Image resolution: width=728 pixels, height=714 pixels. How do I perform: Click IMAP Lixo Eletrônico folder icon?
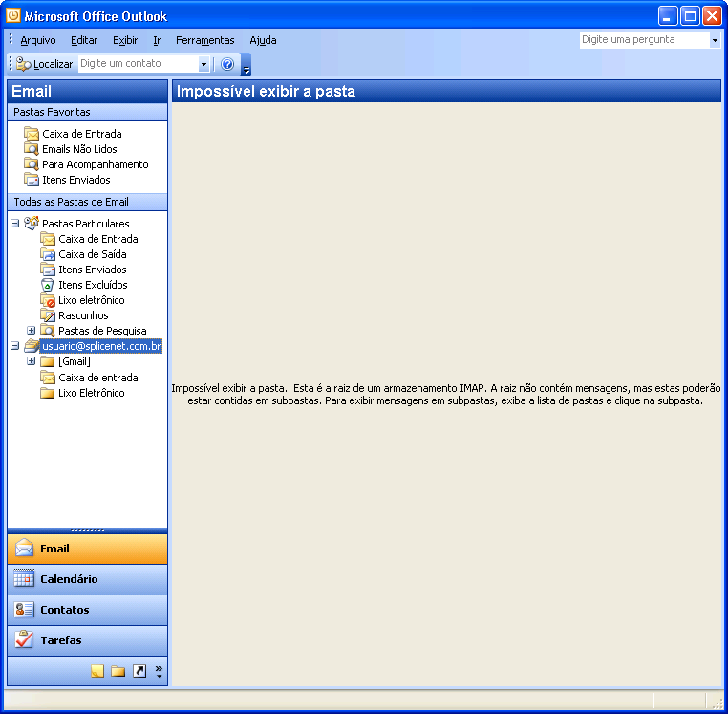(48, 393)
